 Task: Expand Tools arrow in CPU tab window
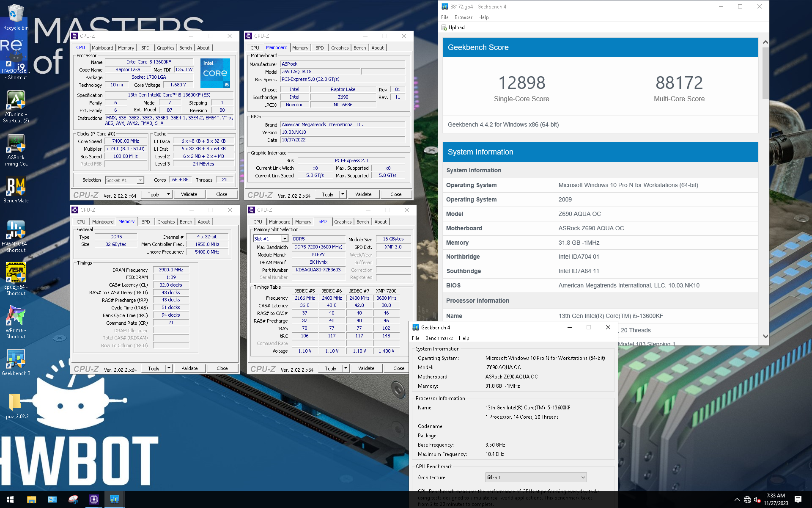[x=168, y=194]
